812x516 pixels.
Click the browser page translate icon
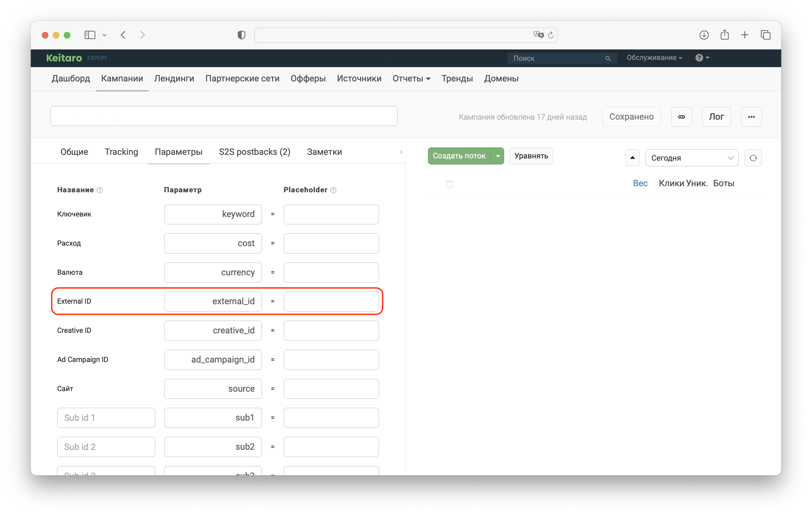(x=538, y=35)
